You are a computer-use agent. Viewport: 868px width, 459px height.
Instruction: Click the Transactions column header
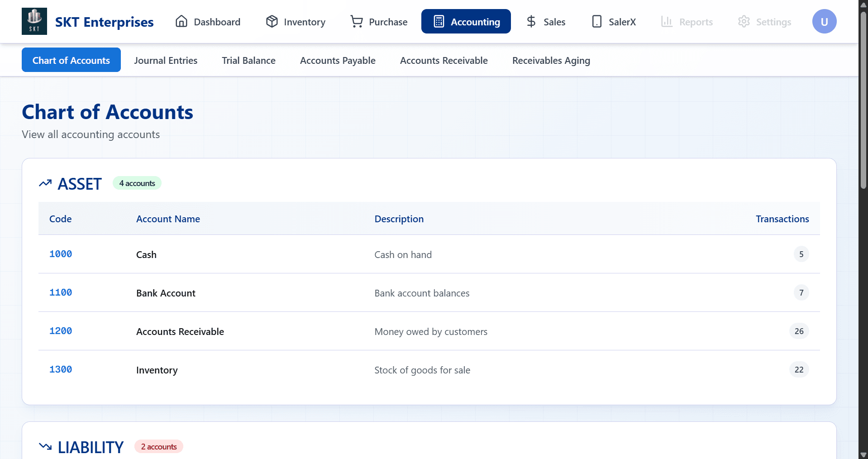782,219
